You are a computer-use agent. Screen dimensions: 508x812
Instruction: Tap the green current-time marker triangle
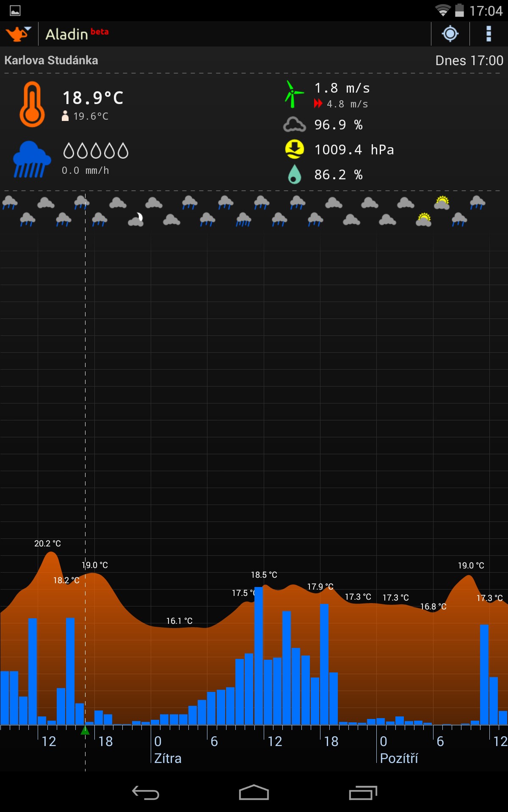[x=85, y=730]
